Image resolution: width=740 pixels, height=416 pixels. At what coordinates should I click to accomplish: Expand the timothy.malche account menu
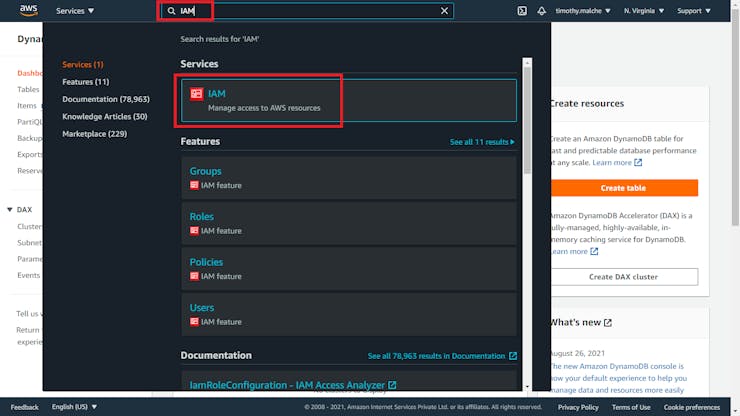click(x=583, y=11)
